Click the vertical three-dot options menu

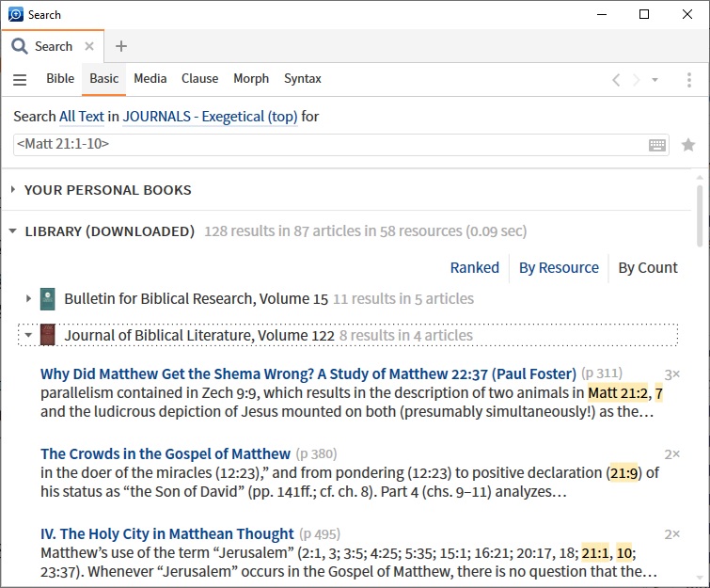tap(689, 80)
